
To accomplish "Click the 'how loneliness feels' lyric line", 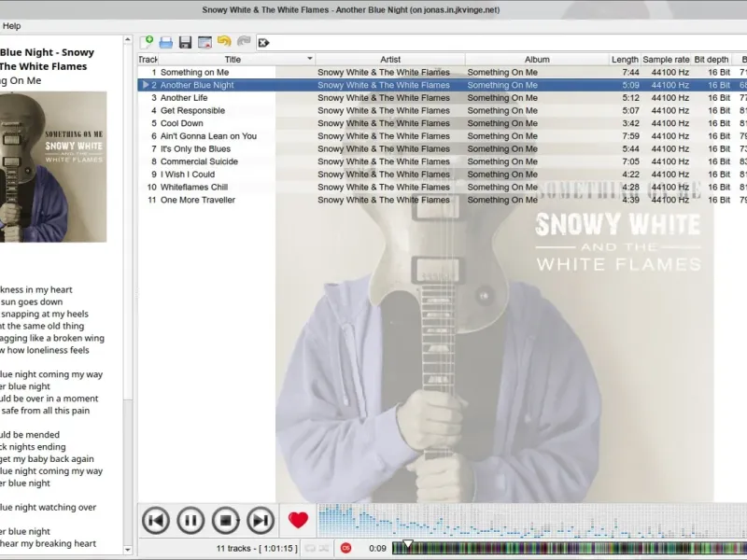I will click(x=45, y=350).
